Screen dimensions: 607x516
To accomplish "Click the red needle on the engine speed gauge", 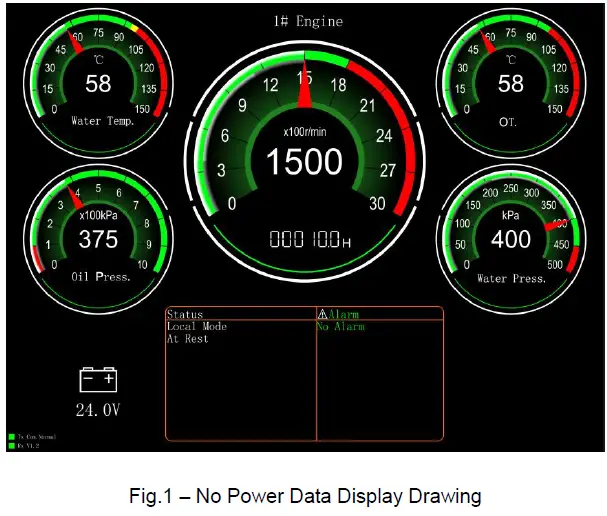I will pyautogui.click(x=305, y=84).
